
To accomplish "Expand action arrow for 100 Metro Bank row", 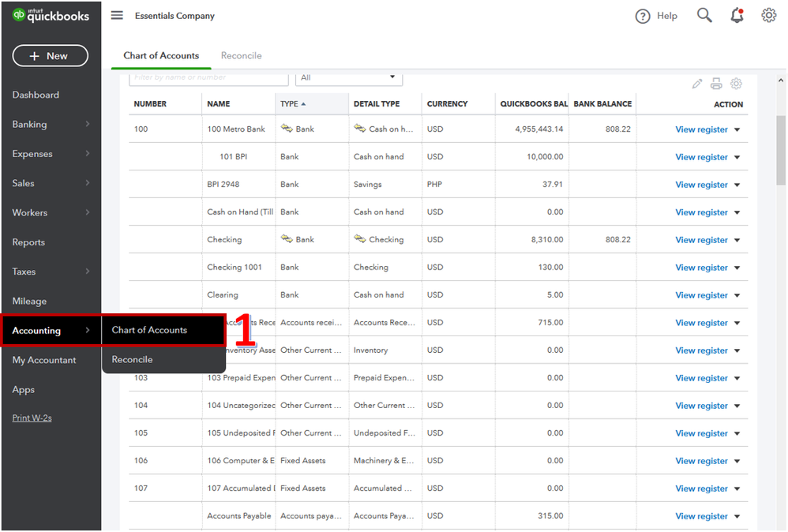I will [x=737, y=129].
